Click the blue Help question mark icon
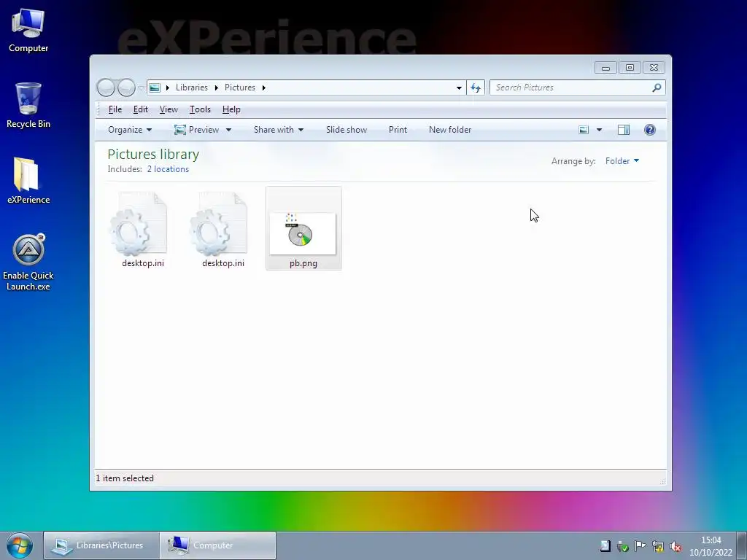The height and width of the screenshot is (560, 747). [650, 130]
